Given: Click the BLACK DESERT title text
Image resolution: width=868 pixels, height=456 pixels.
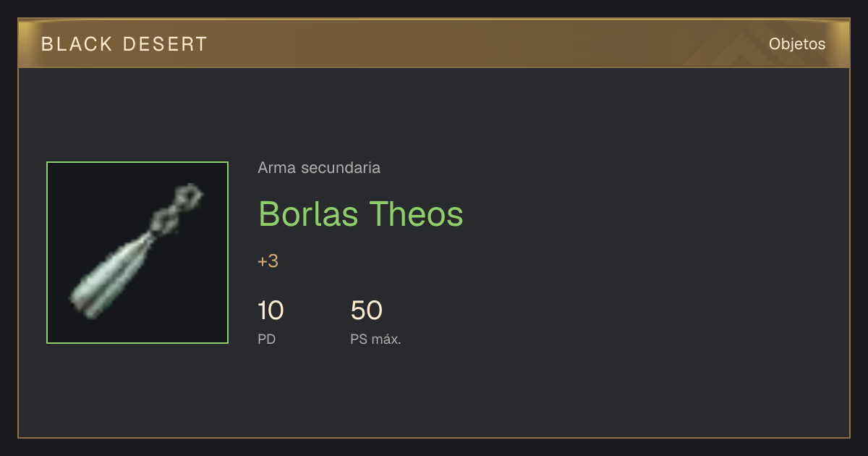Looking at the screenshot, I should [124, 44].
